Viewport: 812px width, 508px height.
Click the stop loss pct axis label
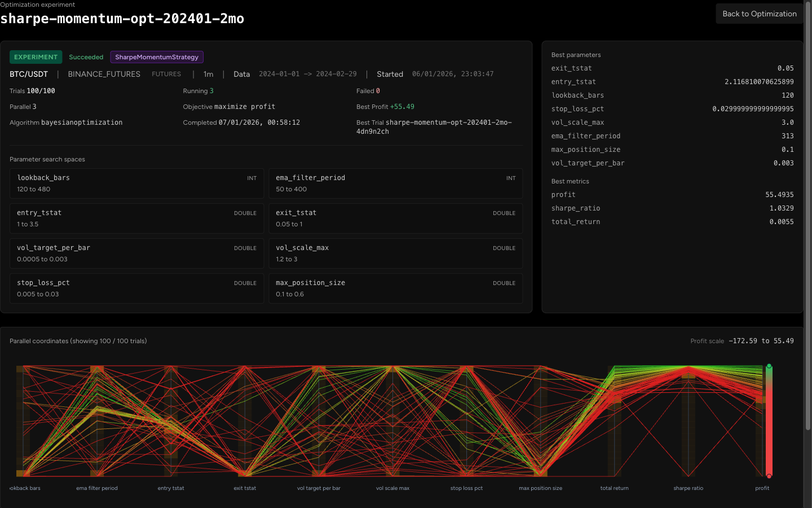(x=466, y=488)
